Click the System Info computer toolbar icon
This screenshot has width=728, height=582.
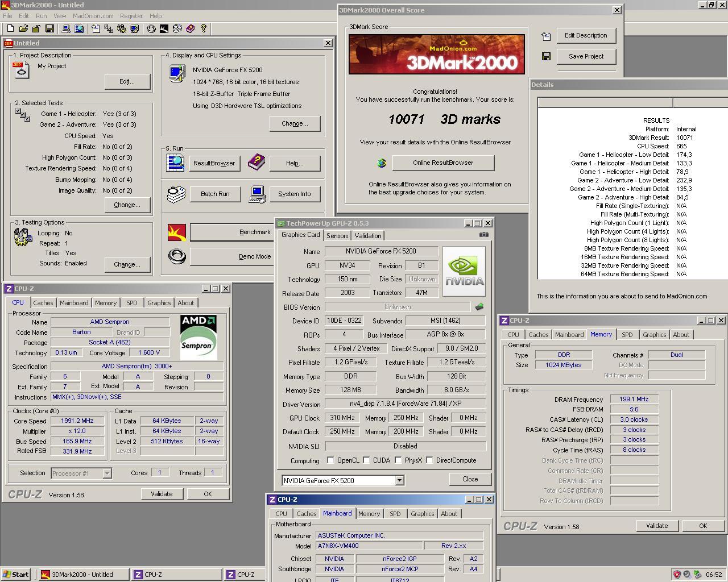click(66, 28)
